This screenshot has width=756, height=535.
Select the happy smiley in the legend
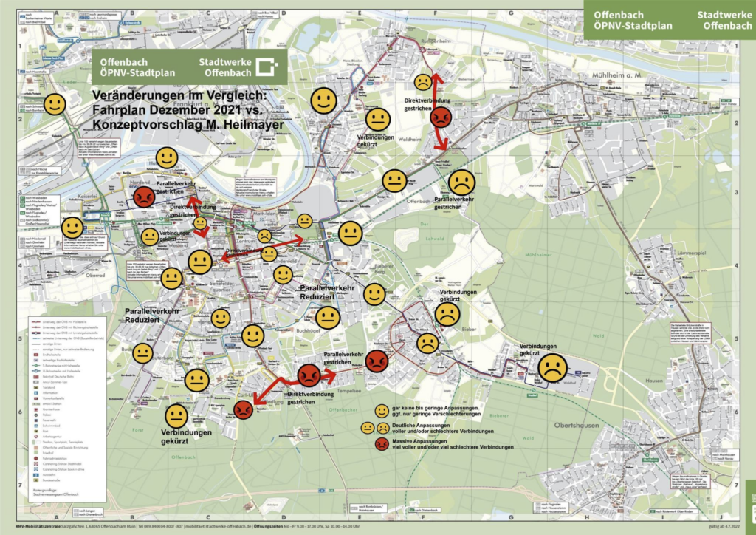pyautogui.click(x=382, y=411)
